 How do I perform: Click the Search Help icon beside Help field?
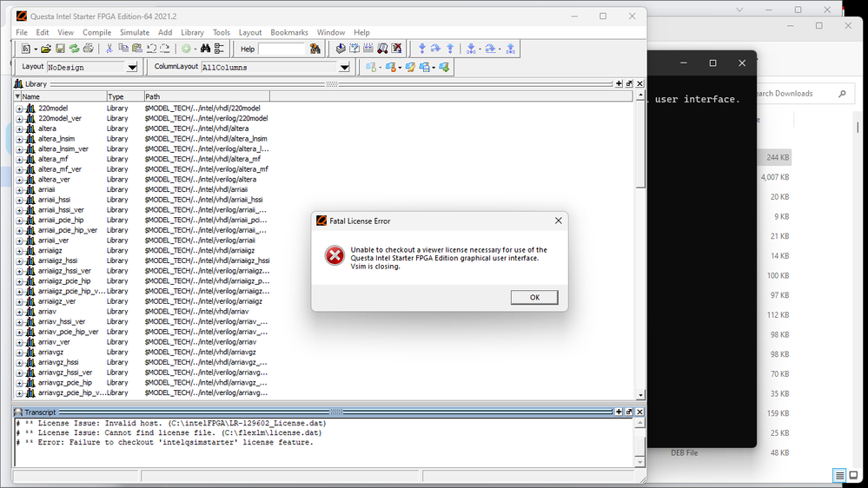[315, 49]
